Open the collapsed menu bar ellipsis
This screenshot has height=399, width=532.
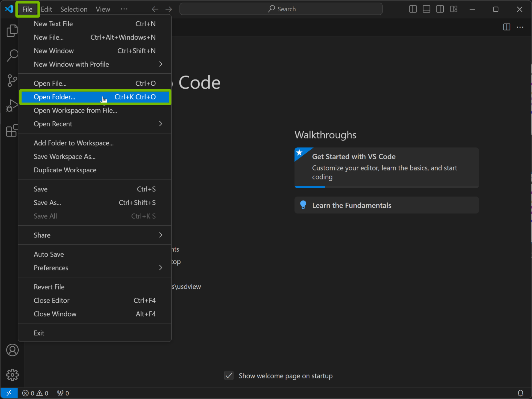(124, 9)
